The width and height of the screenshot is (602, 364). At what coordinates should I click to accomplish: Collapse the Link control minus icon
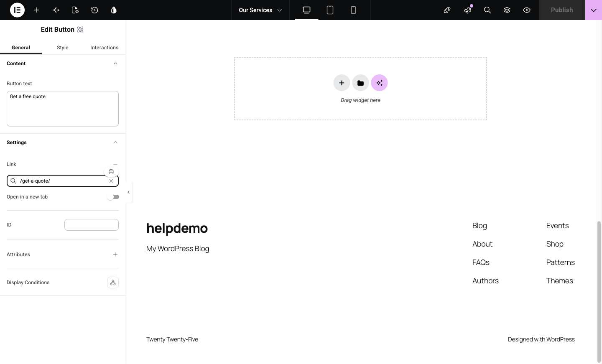[115, 164]
